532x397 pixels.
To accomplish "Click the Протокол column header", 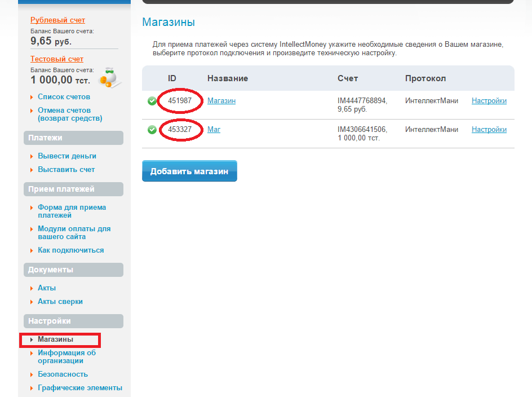I will [x=425, y=78].
